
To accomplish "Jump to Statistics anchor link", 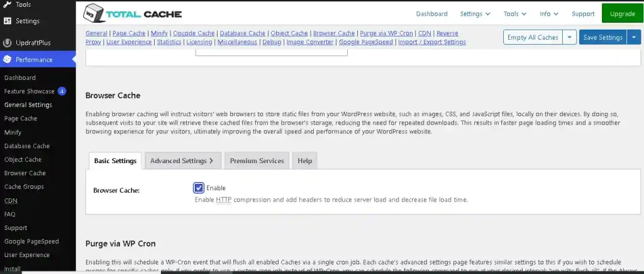I will [x=169, y=42].
